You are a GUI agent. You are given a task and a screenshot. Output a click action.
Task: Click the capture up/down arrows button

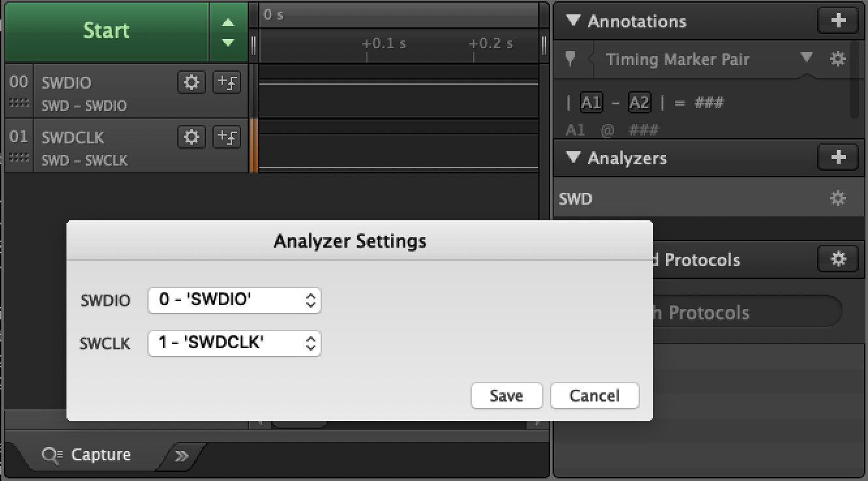click(x=227, y=32)
